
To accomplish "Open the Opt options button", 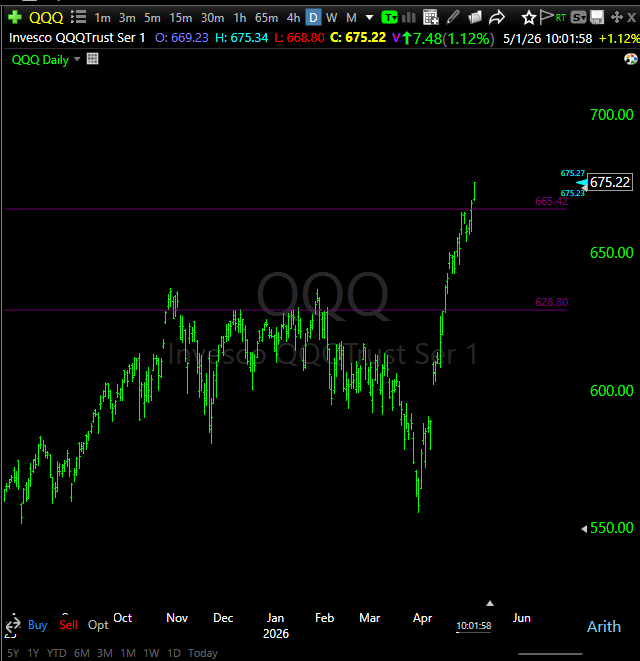I will click(x=98, y=625).
